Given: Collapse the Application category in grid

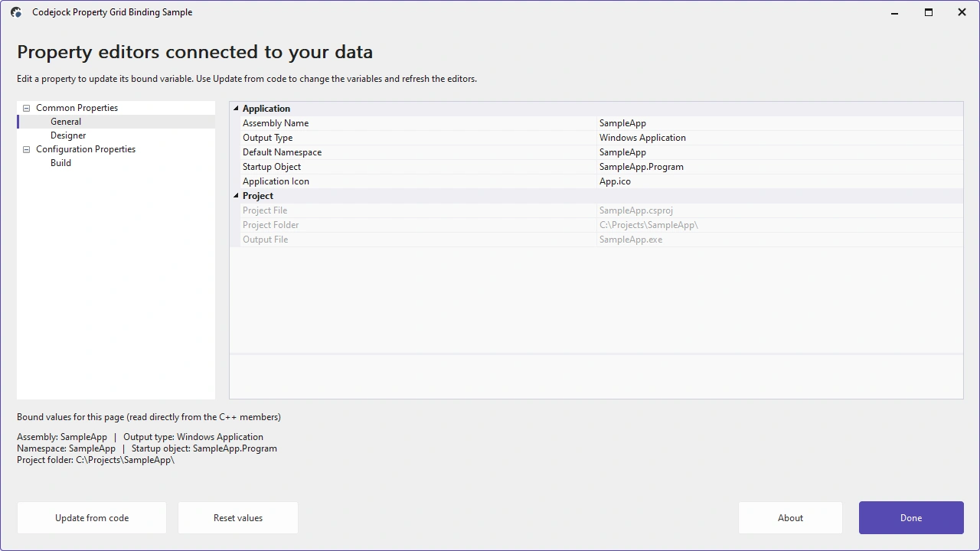Looking at the screenshot, I should coord(236,109).
